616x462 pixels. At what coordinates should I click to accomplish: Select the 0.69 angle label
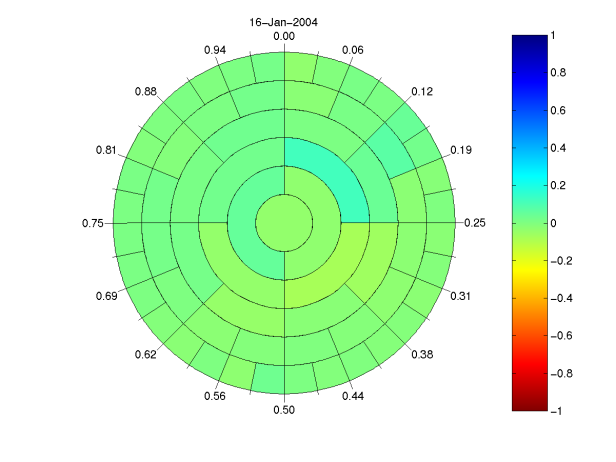(x=107, y=296)
